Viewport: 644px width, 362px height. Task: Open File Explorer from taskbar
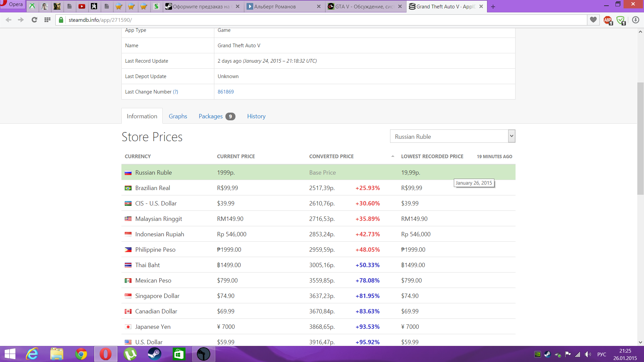click(57, 354)
